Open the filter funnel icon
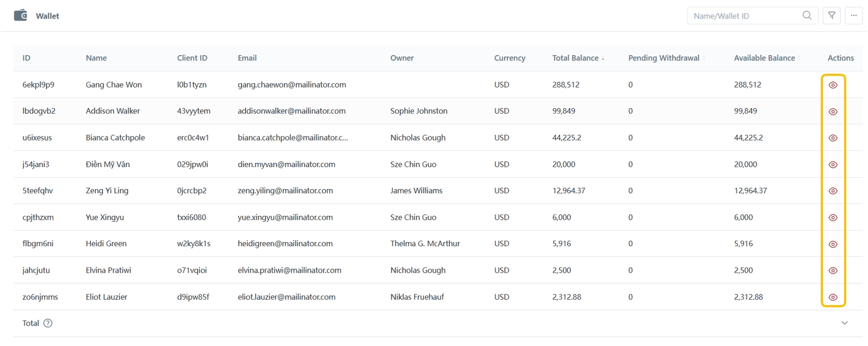 tap(831, 15)
